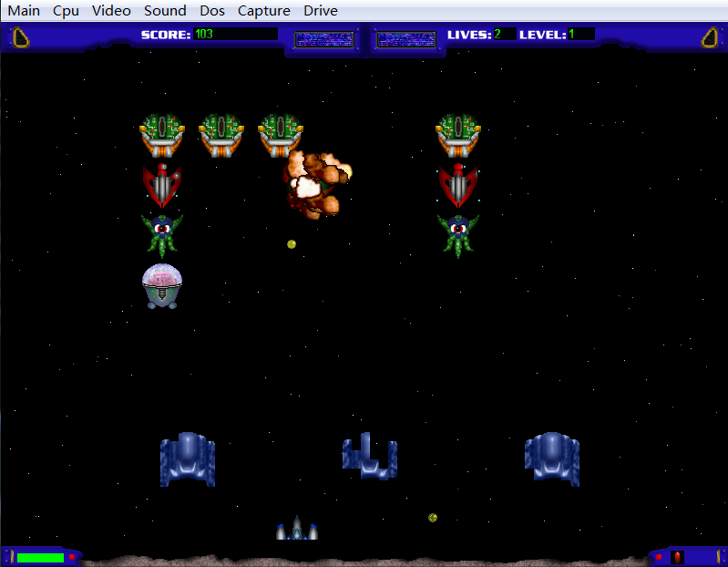Click the rightmost green circuit-board alien

pyautogui.click(x=458, y=135)
